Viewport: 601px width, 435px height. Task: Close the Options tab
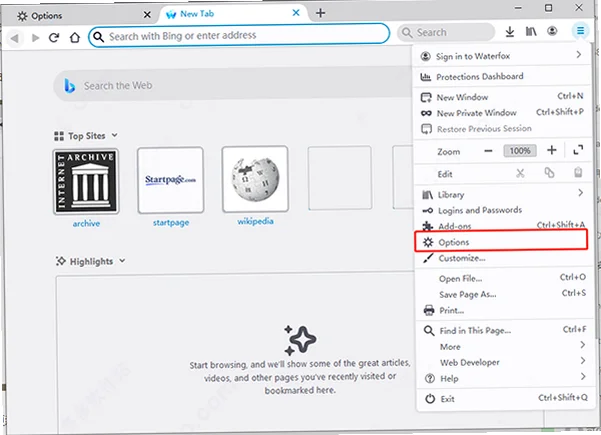coord(147,15)
